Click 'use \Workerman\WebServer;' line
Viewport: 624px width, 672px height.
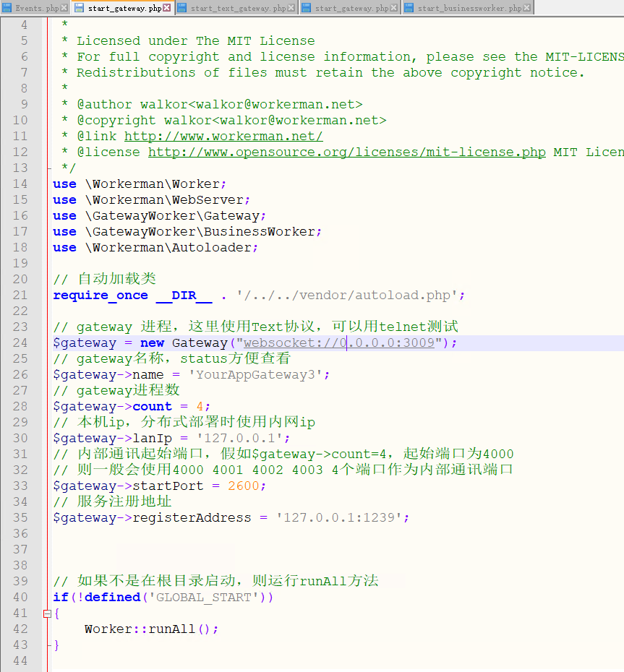tap(151, 200)
